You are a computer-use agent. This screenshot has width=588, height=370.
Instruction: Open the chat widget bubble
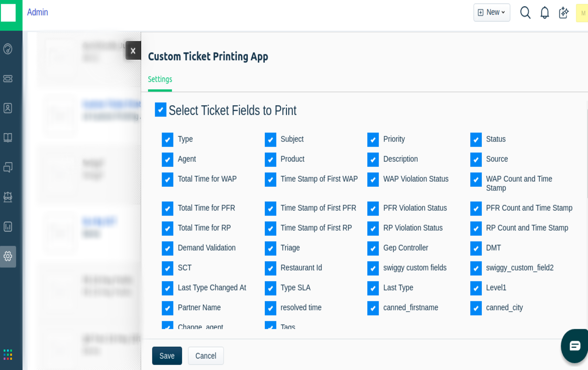pos(574,346)
